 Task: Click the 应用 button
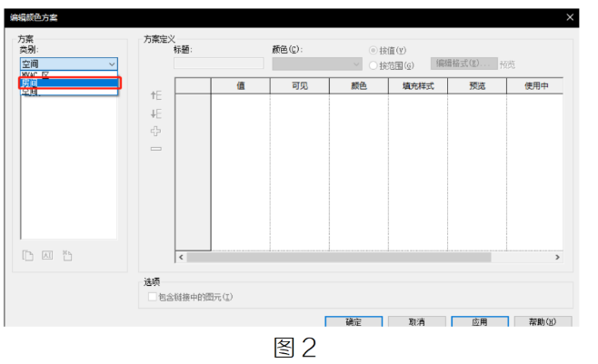tap(480, 321)
